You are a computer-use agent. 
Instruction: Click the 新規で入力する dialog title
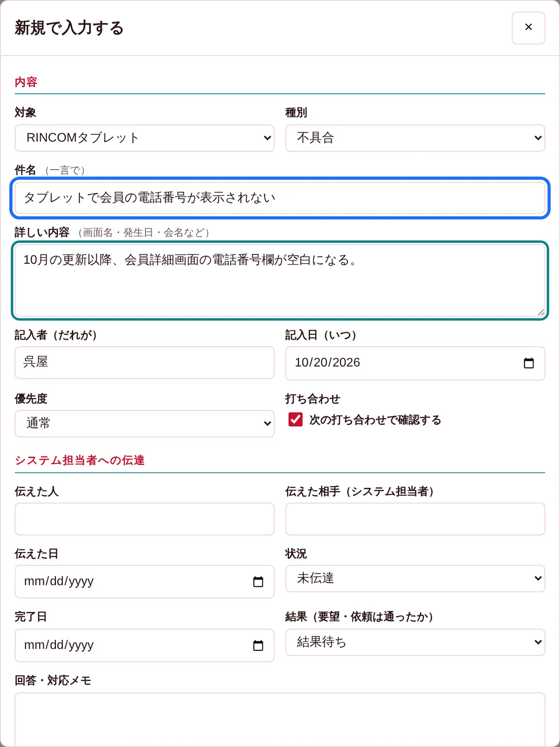click(69, 28)
